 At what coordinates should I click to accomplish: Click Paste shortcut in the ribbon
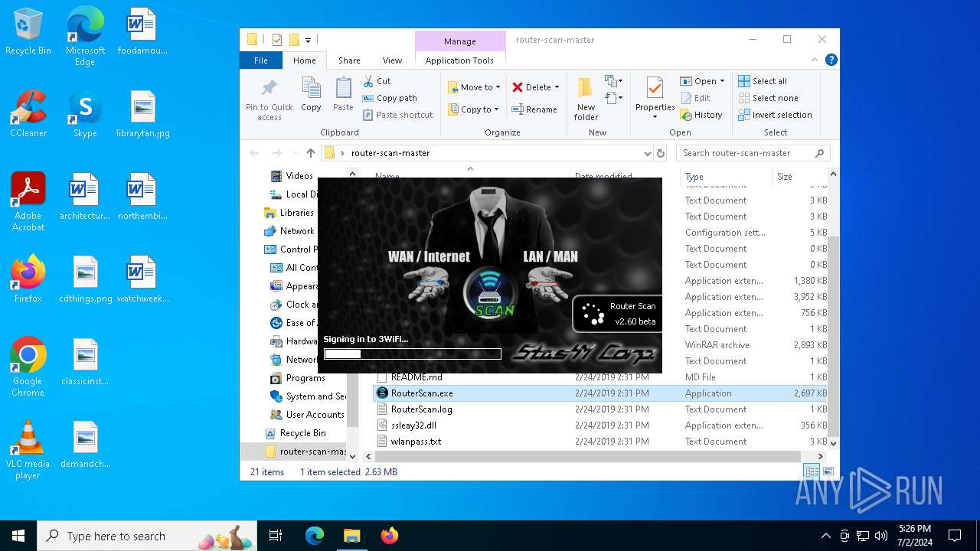click(x=397, y=115)
